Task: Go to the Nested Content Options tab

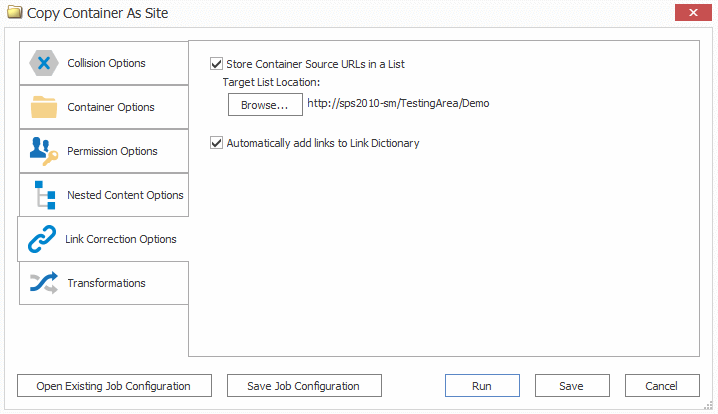Action: pos(125,195)
